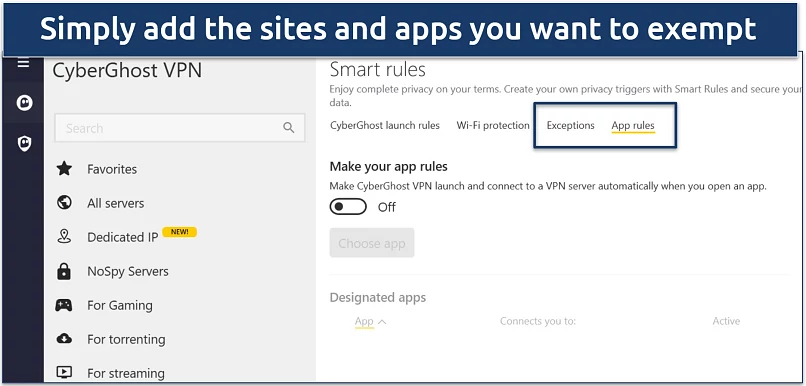Open the For streaming servers list
Viewport: 806px width, 386px height.
[125, 373]
